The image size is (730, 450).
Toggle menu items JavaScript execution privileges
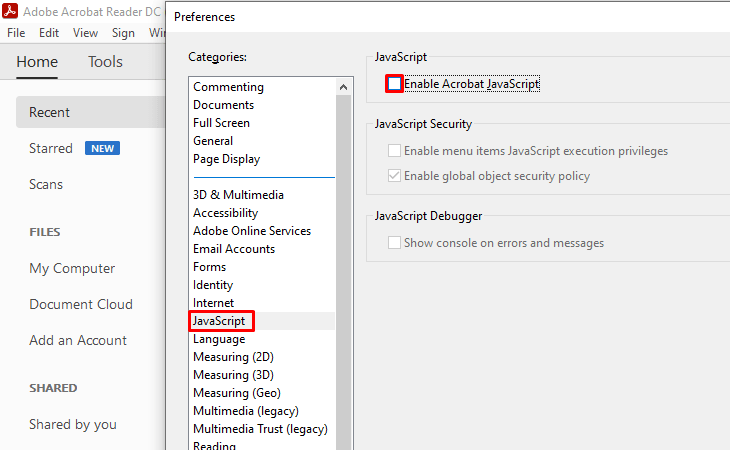394,151
